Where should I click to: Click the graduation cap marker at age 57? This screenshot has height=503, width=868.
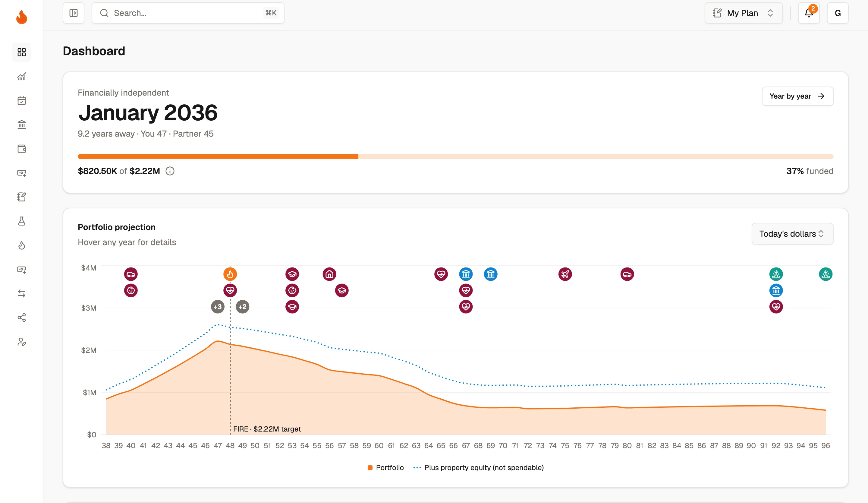pyautogui.click(x=342, y=290)
